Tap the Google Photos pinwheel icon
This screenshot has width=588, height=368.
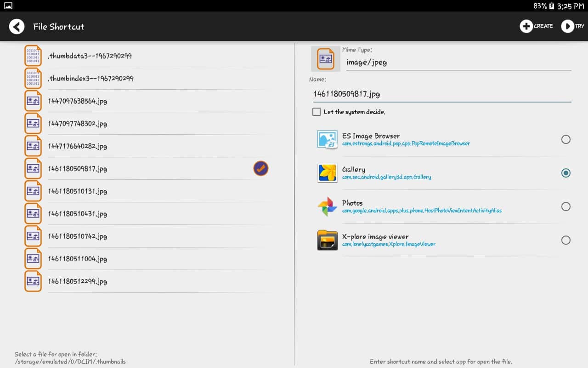tap(327, 207)
